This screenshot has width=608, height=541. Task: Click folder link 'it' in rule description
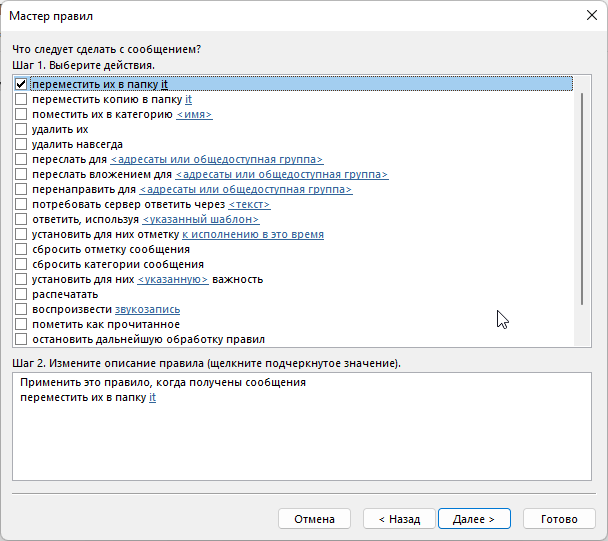[x=152, y=398]
